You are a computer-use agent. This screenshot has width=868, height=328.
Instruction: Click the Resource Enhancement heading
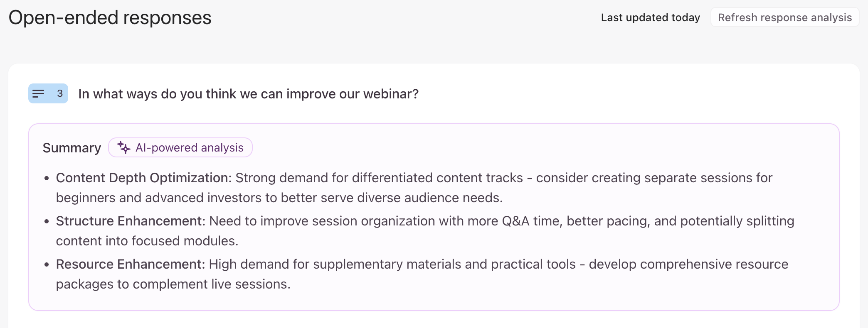(x=131, y=264)
